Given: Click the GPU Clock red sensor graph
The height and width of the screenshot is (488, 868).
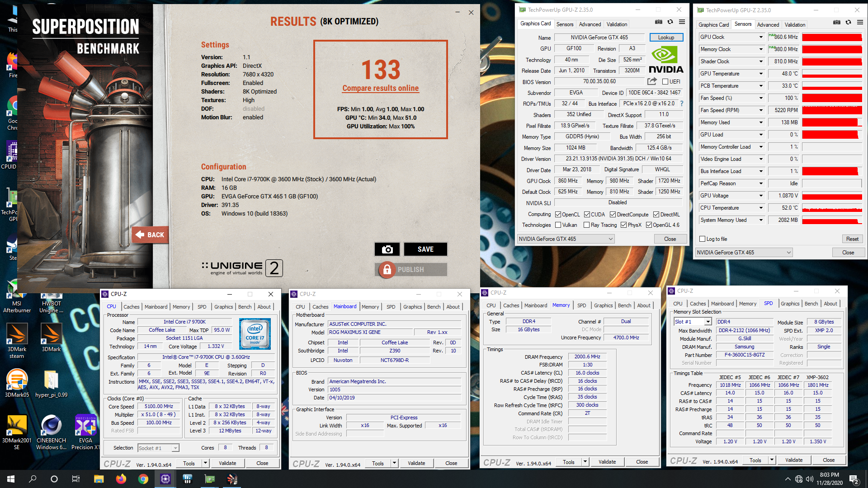Looking at the screenshot, I should coord(832,37).
